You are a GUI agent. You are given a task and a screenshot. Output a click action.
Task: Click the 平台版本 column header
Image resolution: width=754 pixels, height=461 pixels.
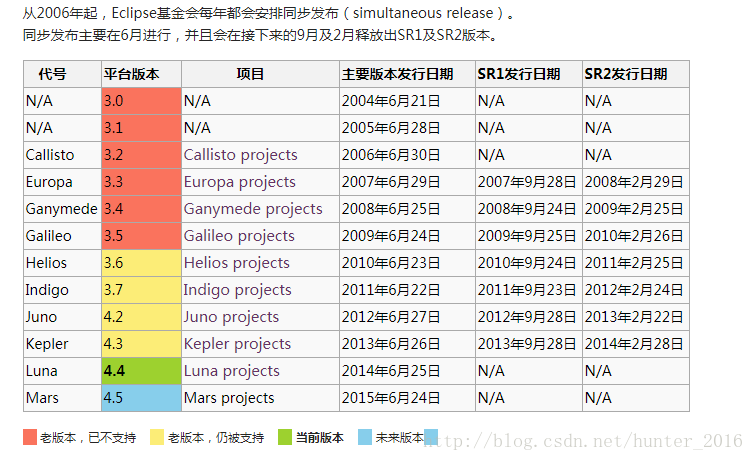141,74
